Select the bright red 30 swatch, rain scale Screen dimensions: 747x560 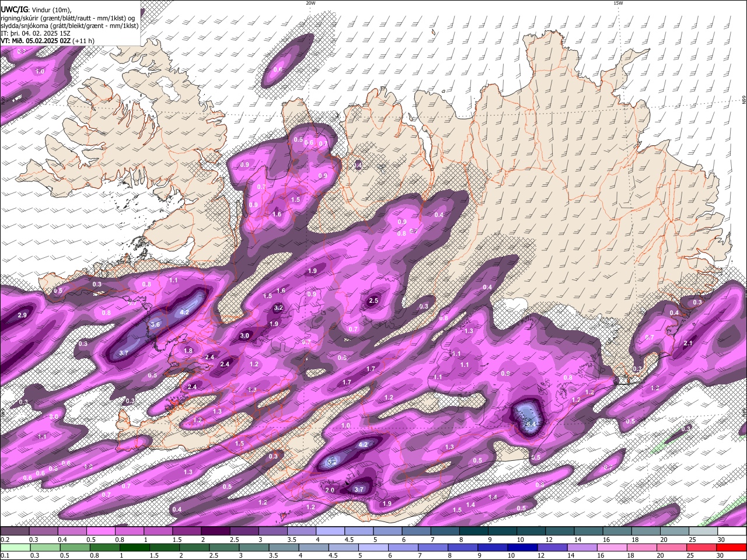click(731, 548)
